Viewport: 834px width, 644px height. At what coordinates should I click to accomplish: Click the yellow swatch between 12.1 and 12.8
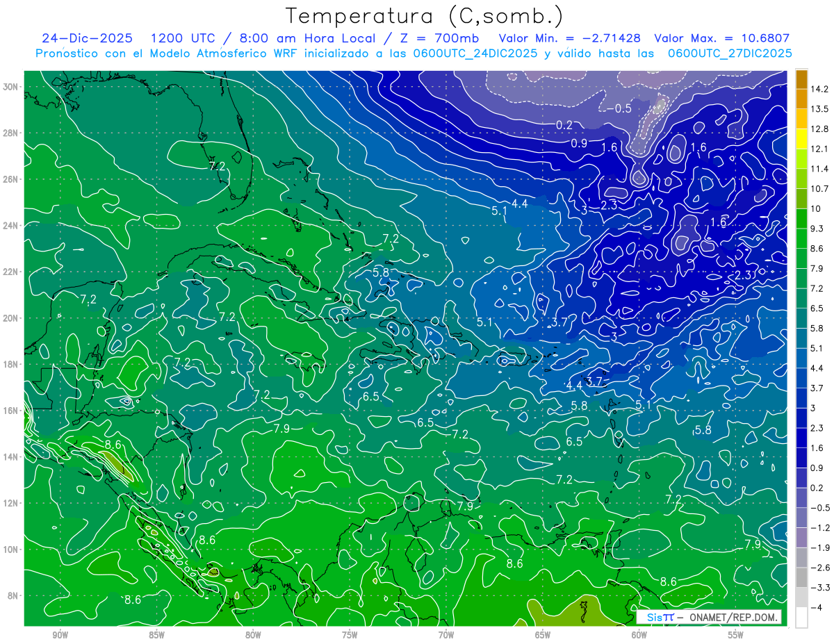click(801, 140)
